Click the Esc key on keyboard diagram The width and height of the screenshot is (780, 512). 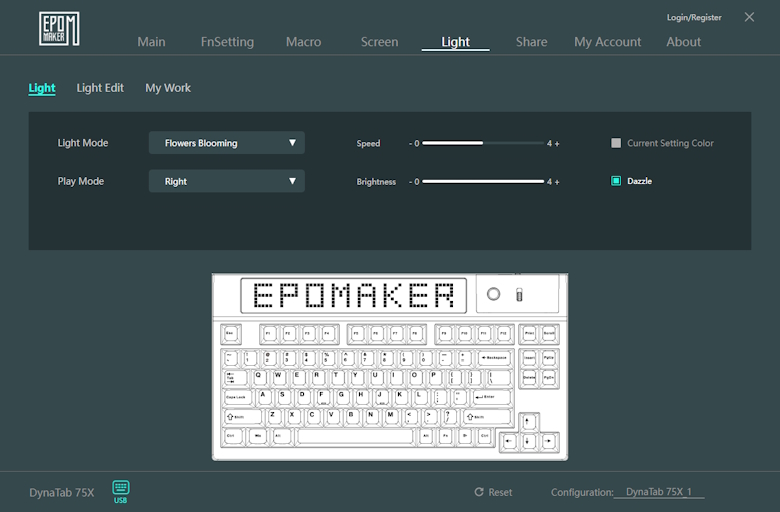(232, 333)
